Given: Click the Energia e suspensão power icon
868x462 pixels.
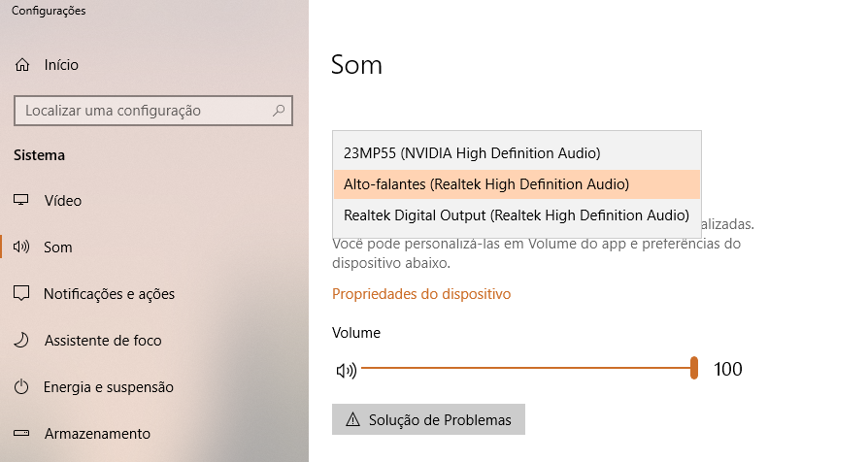Looking at the screenshot, I should pyautogui.click(x=21, y=386).
